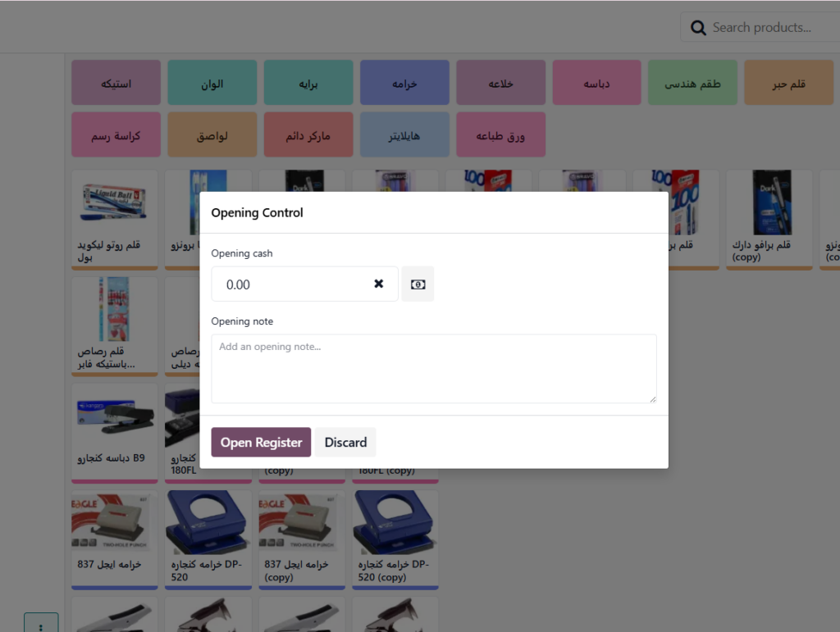The width and height of the screenshot is (840, 632).
Task: Select the لواصق category
Action: coord(212,134)
